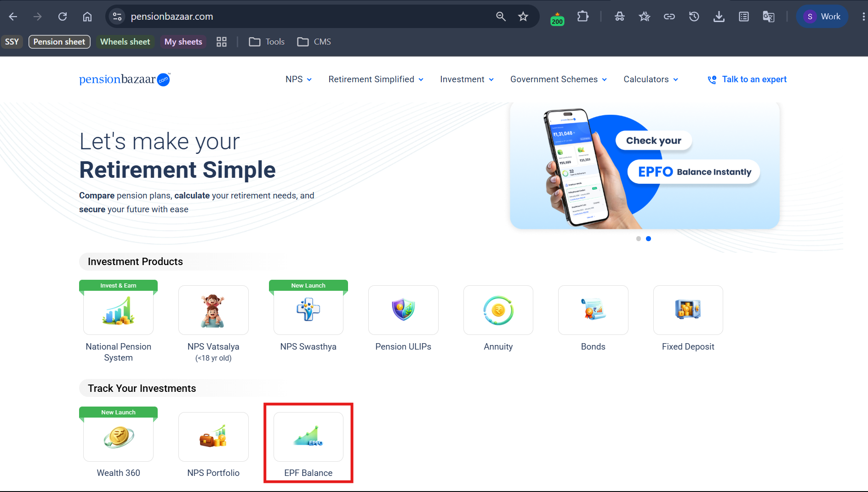Open browser history clock icon
The image size is (868, 492).
[x=694, y=17]
